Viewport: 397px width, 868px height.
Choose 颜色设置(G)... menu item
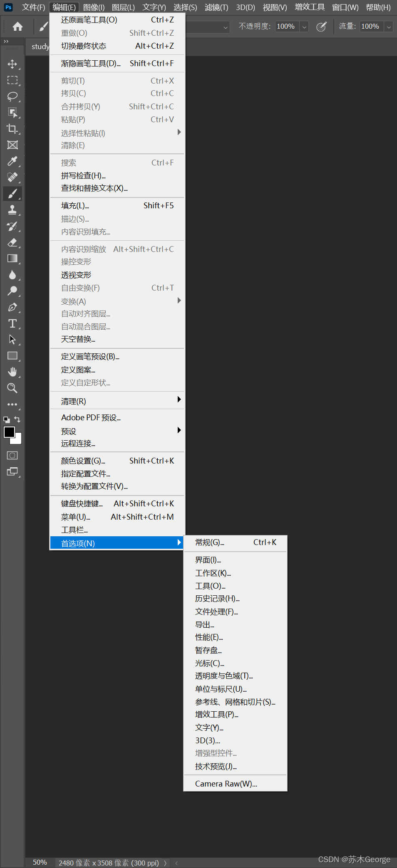(117, 461)
